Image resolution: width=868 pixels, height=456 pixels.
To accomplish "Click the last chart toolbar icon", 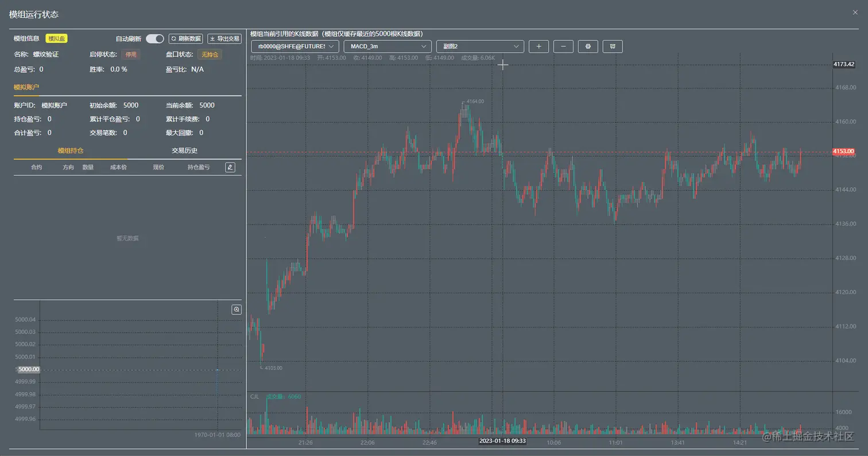I will [613, 47].
